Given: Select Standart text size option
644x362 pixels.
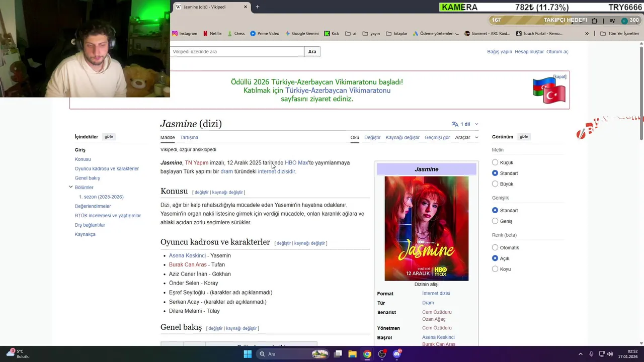Looking at the screenshot, I should click(495, 173).
